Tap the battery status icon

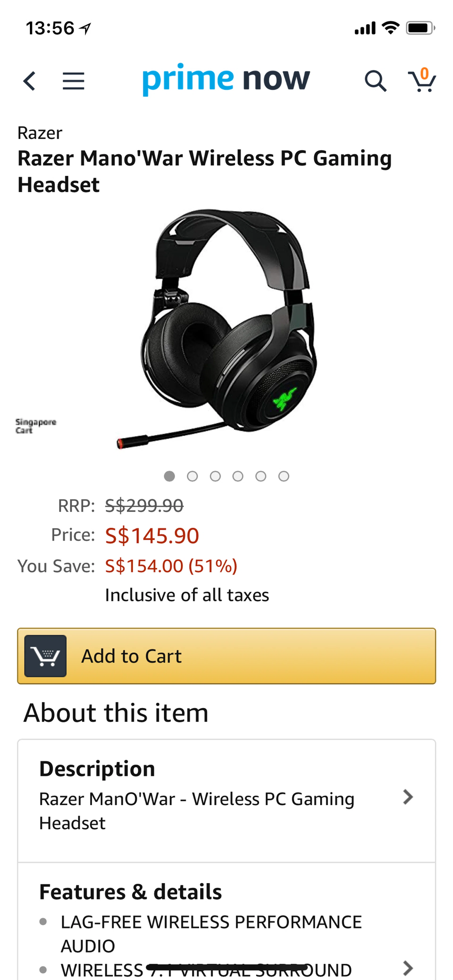(x=420, y=28)
